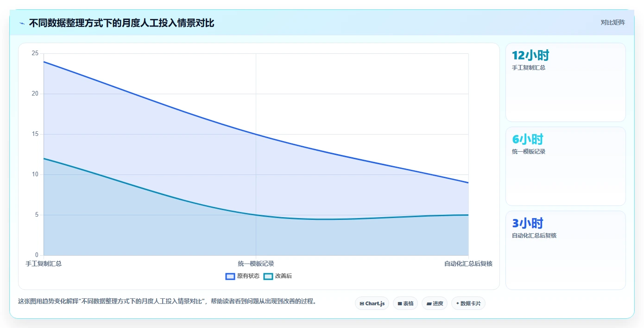Click the y-axis value 25
Viewport: 644px width, 328px height.
[x=35, y=53]
